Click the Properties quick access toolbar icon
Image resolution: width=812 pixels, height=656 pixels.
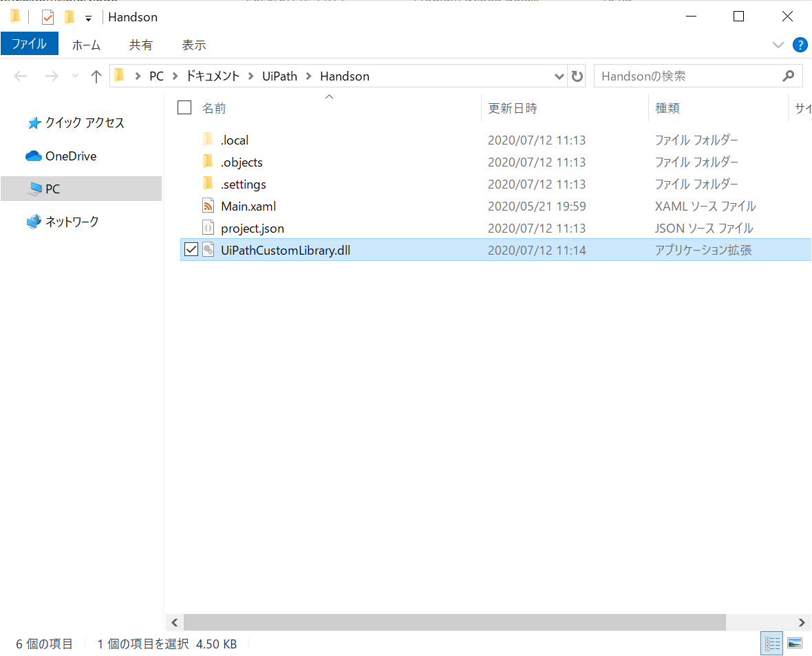(x=47, y=18)
